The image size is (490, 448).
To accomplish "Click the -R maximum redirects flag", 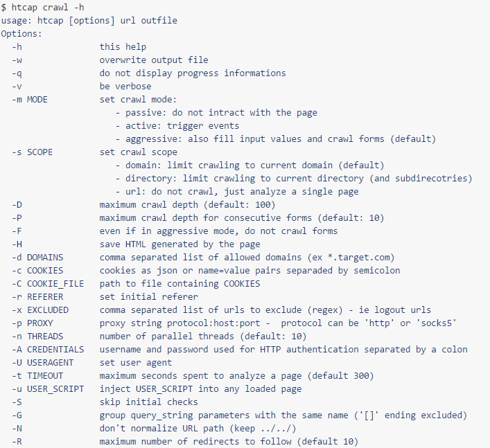I will point(16,441).
